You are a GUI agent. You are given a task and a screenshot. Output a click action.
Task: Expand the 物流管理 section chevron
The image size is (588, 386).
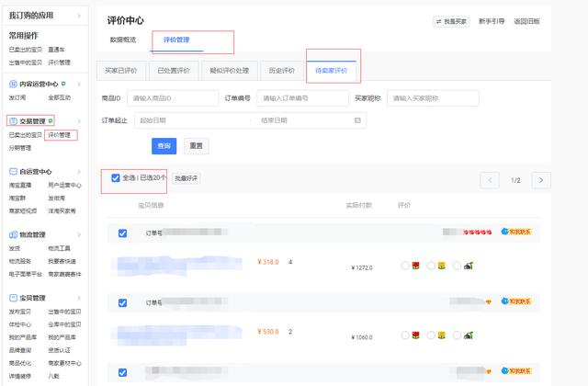(x=79, y=235)
